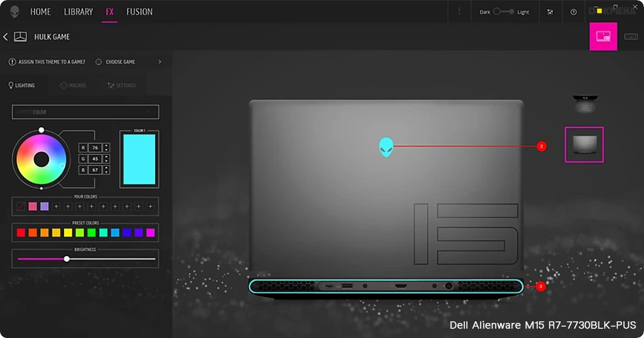The image size is (644, 338).
Task: Select the sky blue preset color
Action: tap(115, 233)
